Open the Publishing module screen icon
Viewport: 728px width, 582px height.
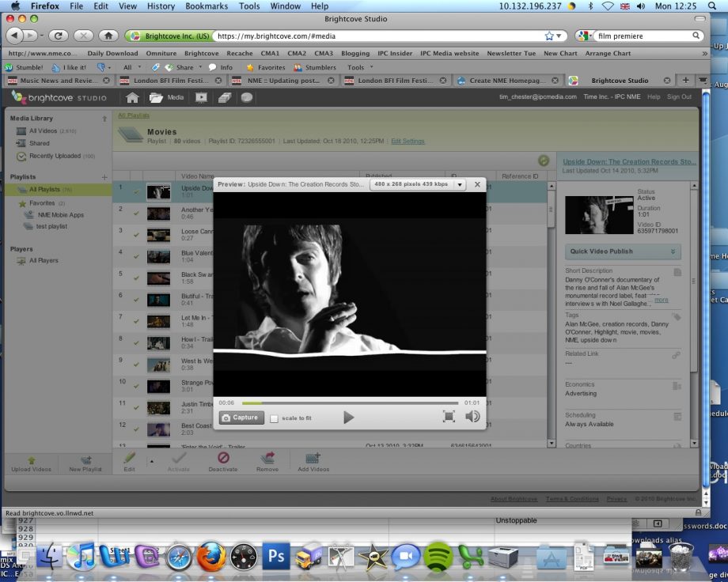pos(202,97)
